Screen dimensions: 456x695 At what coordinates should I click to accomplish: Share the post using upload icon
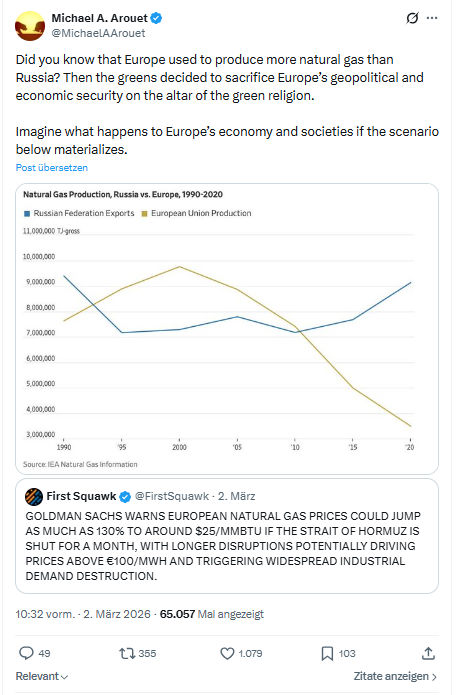pos(428,653)
